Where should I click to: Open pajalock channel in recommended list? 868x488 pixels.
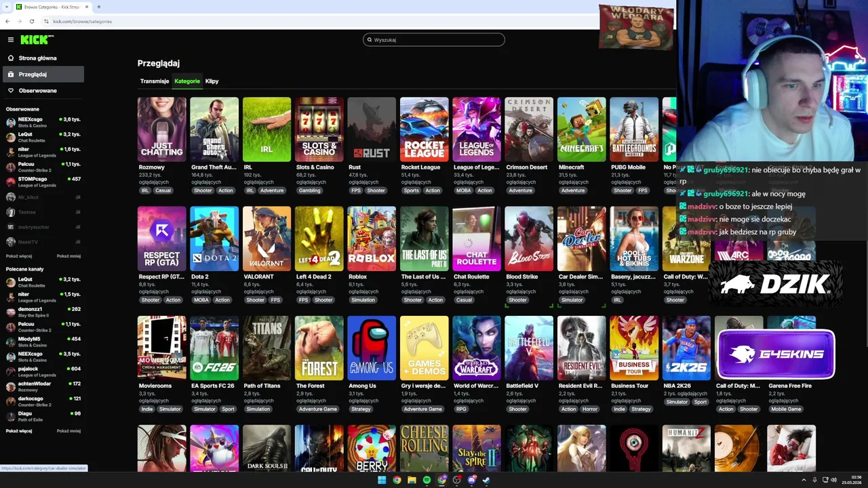(x=43, y=371)
